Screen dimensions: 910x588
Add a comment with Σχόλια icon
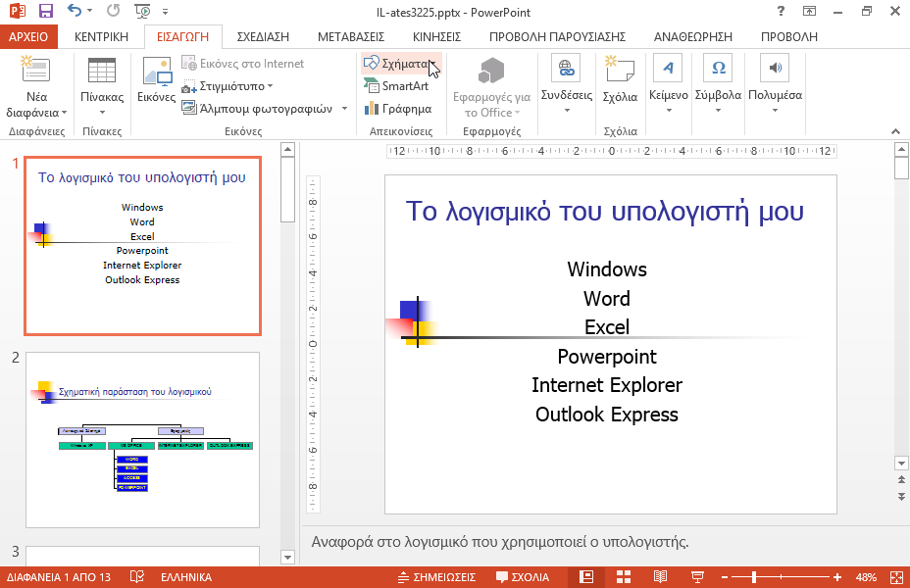tap(620, 80)
